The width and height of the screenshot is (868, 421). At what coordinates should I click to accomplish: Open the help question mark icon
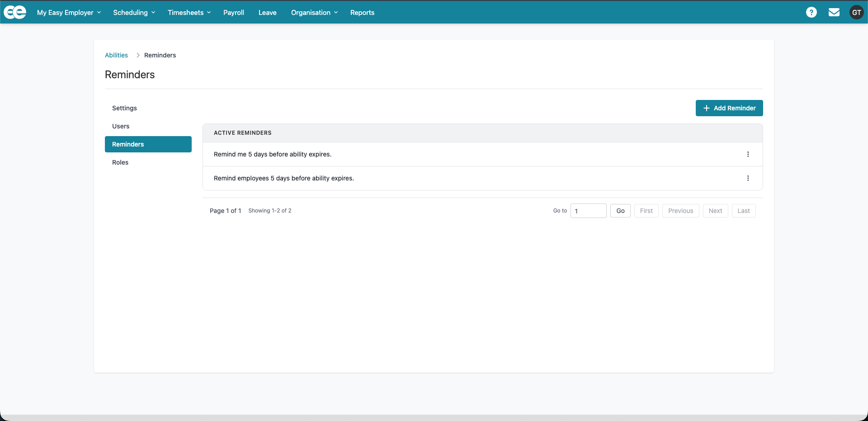(x=811, y=12)
